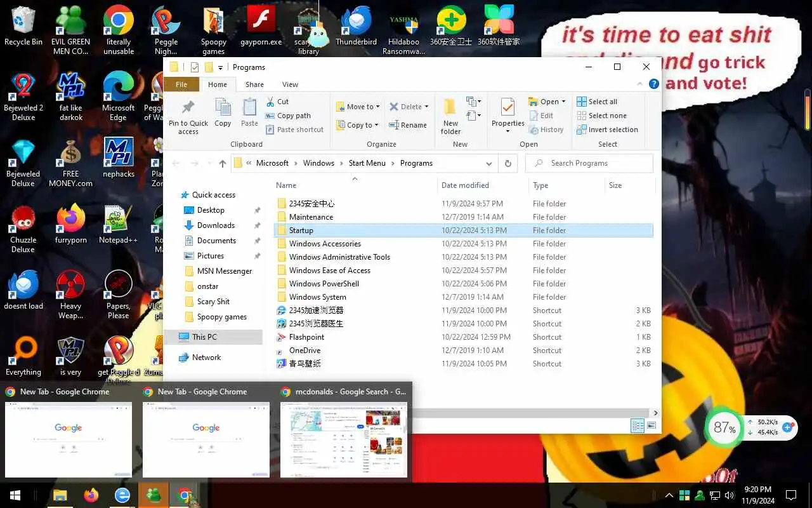Switch to large icons view toggle

click(652, 425)
